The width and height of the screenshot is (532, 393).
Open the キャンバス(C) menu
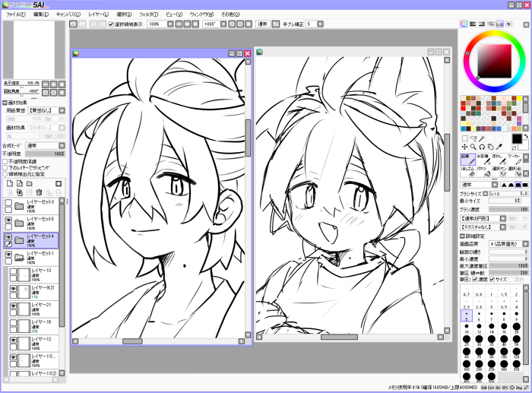coord(68,14)
